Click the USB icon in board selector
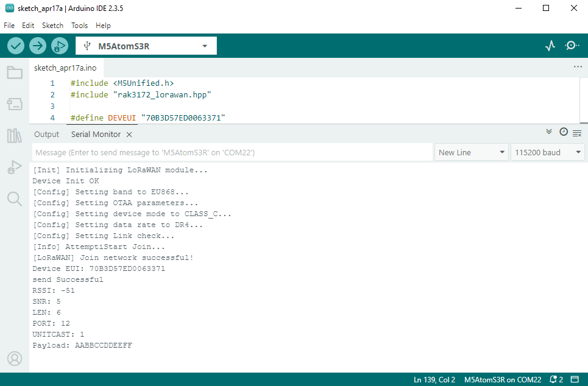This screenshot has width=588, height=386. pyautogui.click(x=87, y=46)
